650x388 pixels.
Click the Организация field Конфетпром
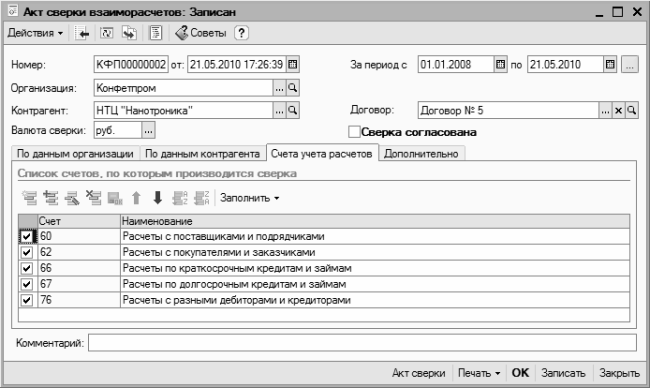[184, 88]
